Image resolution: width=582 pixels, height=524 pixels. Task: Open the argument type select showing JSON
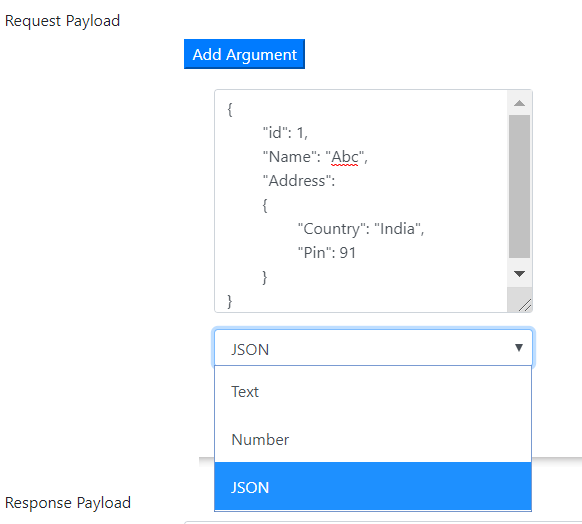pos(373,348)
